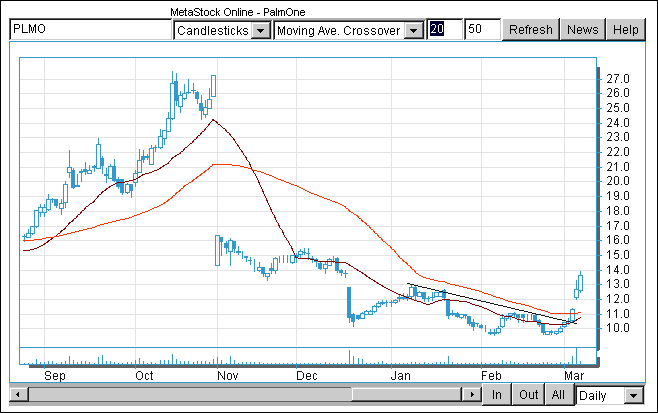
Task: Show all data with All button
Action: point(558,395)
